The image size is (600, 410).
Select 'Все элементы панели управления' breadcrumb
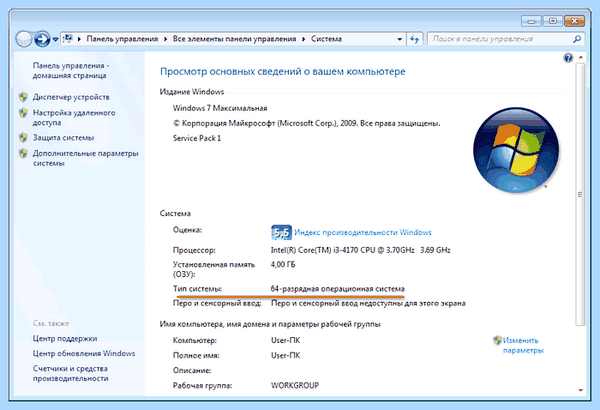pos(234,39)
